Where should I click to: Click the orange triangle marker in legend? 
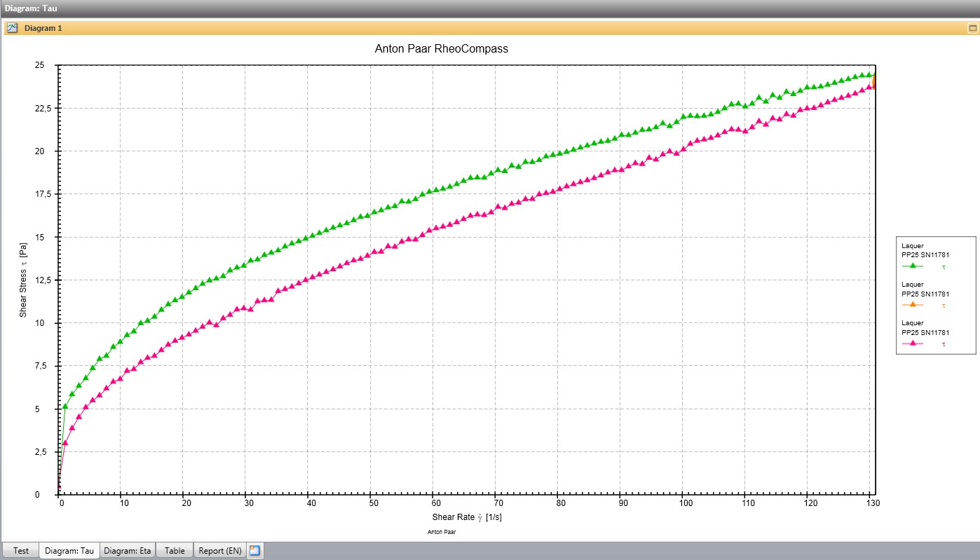pos(913,305)
